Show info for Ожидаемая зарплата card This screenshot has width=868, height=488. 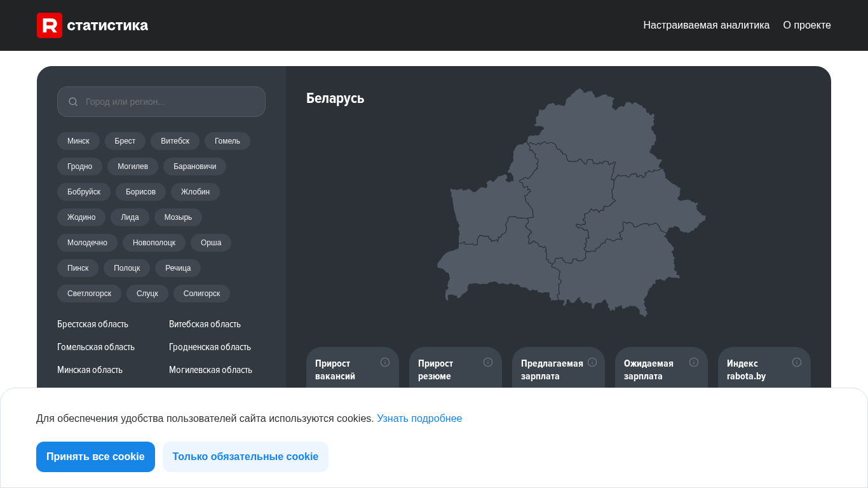click(x=694, y=362)
